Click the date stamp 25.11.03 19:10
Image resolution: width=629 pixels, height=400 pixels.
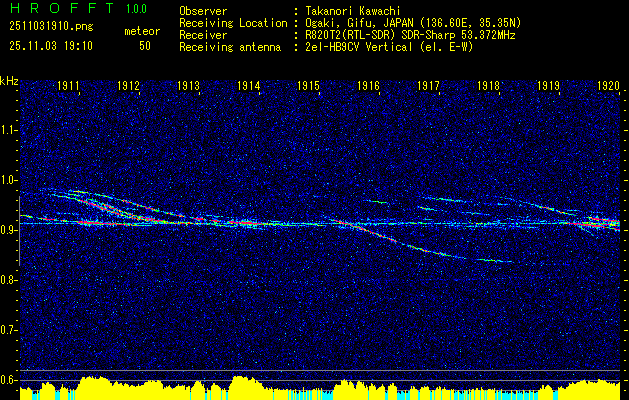click(x=51, y=45)
